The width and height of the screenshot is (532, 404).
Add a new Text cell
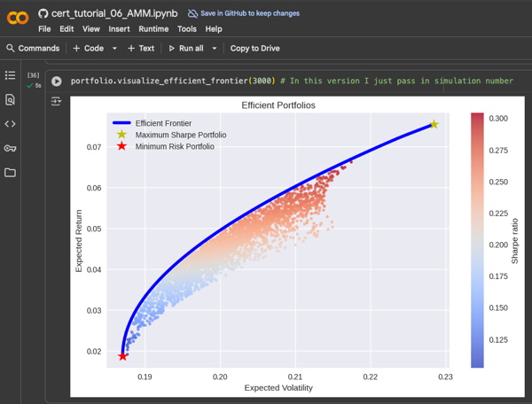(140, 48)
